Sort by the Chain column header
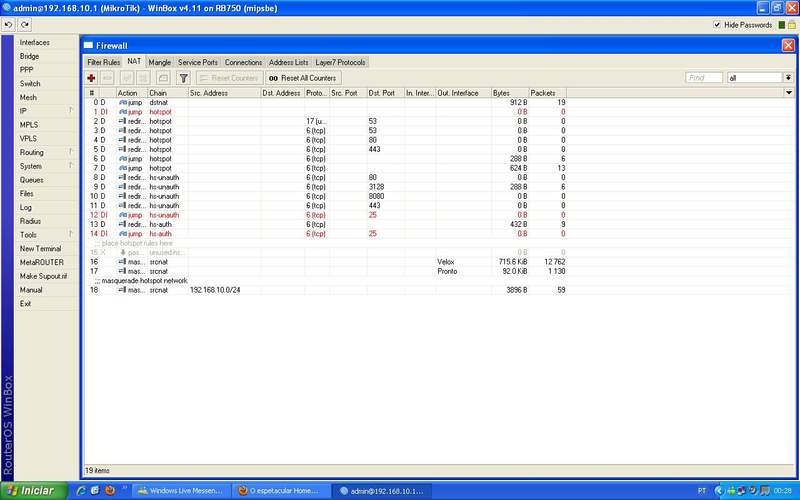This screenshot has height=500, width=800. 168,93
